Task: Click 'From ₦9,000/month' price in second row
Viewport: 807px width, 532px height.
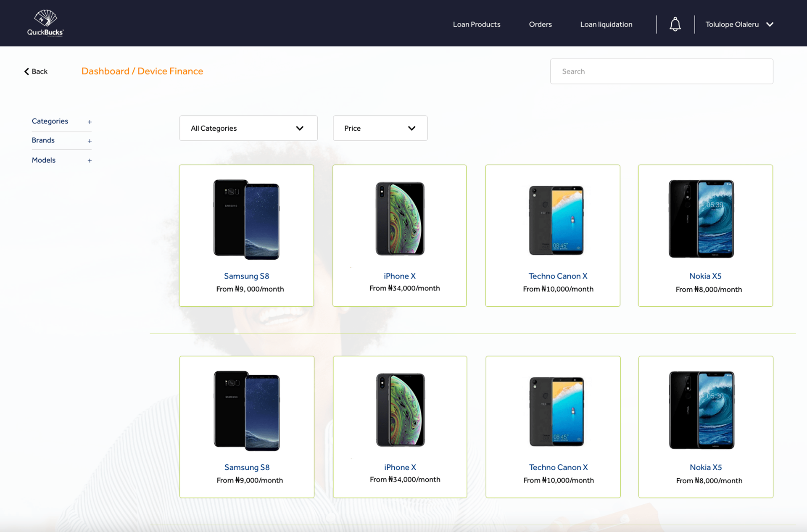Action: pyautogui.click(x=250, y=480)
